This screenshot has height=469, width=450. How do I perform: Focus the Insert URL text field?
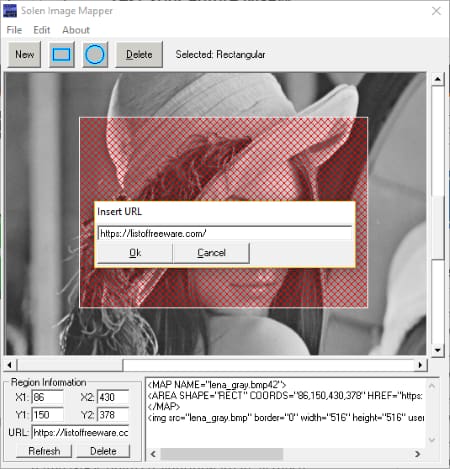coord(225,233)
